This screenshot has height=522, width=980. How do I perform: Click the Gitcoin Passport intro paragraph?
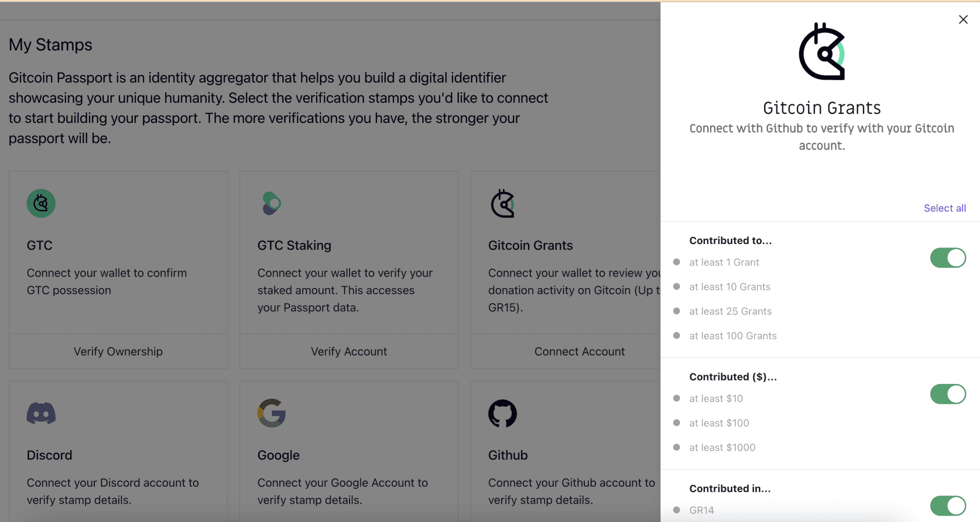(x=278, y=108)
